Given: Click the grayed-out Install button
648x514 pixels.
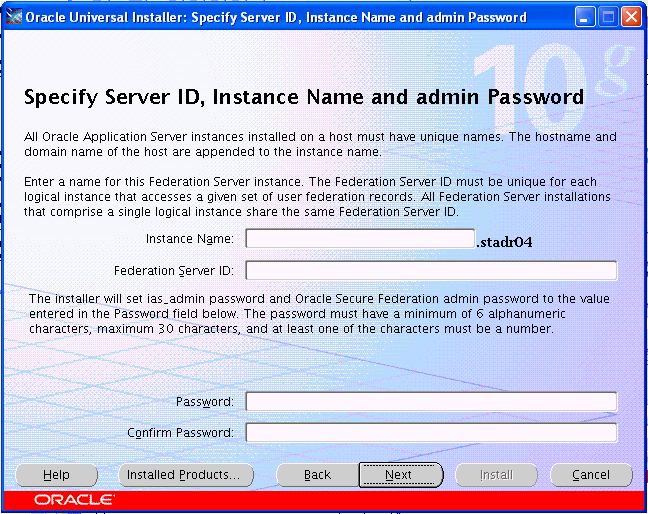Looking at the screenshot, I should pyautogui.click(x=496, y=475).
